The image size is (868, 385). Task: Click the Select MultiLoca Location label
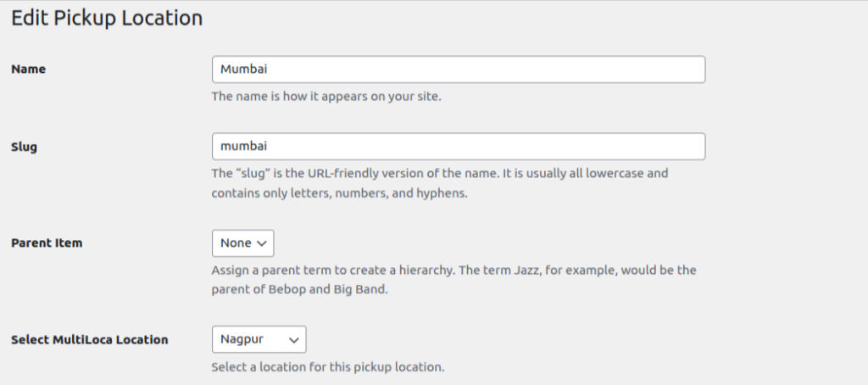(89, 340)
